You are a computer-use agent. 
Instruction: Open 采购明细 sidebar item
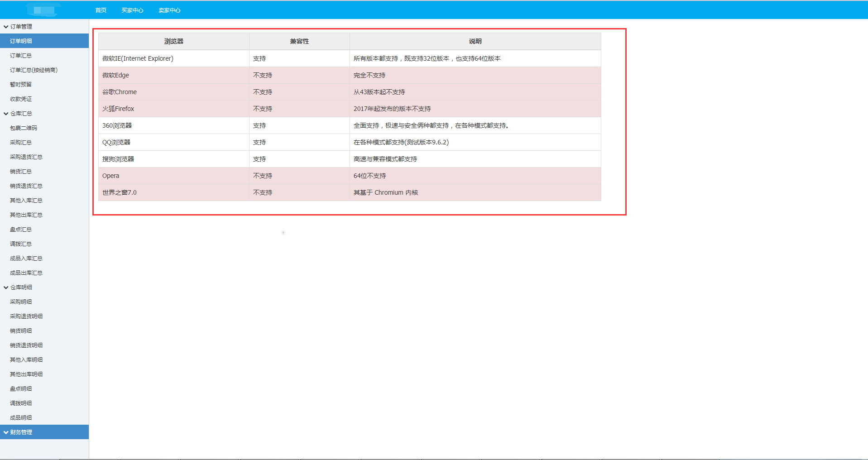[x=44, y=302]
